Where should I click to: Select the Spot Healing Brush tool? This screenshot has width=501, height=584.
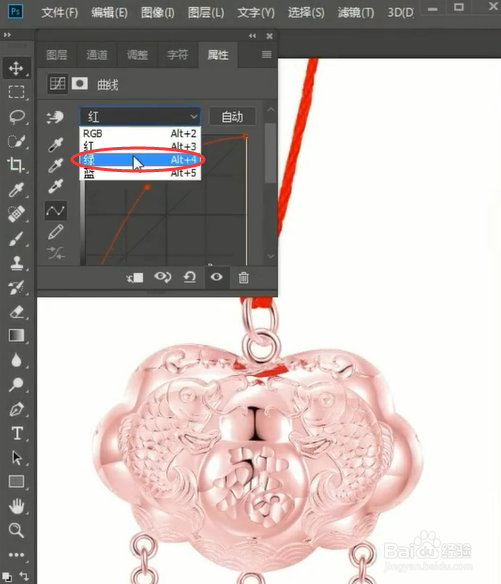pyautogui.click(x=16, y=214)
